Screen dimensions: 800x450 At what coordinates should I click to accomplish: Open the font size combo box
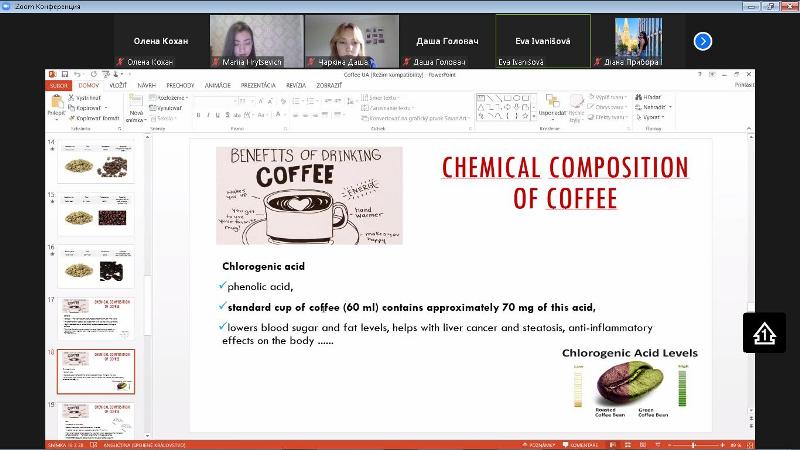point(245,101)
